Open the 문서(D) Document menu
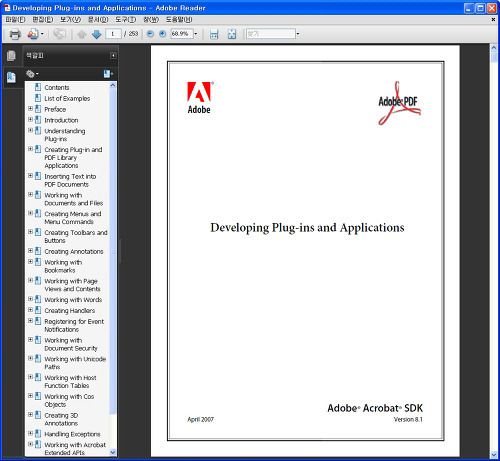The width and height of the screenshot is (500, 461). point(98,20)
